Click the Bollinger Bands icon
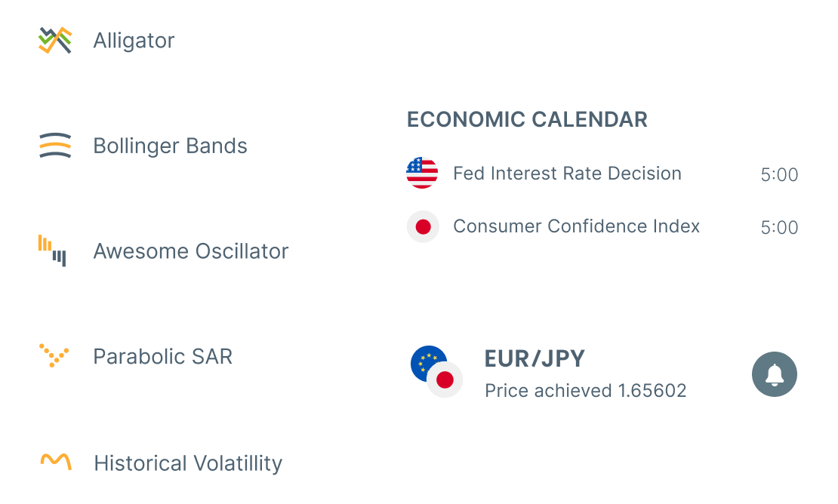This screenshot has height=504, width=838. [55, 146]
